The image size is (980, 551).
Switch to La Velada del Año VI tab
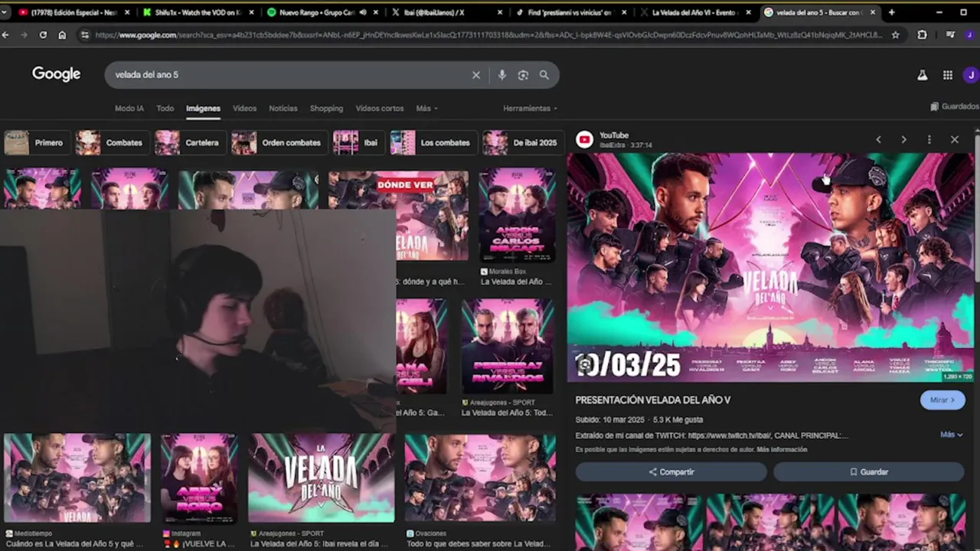click(694, 12)
